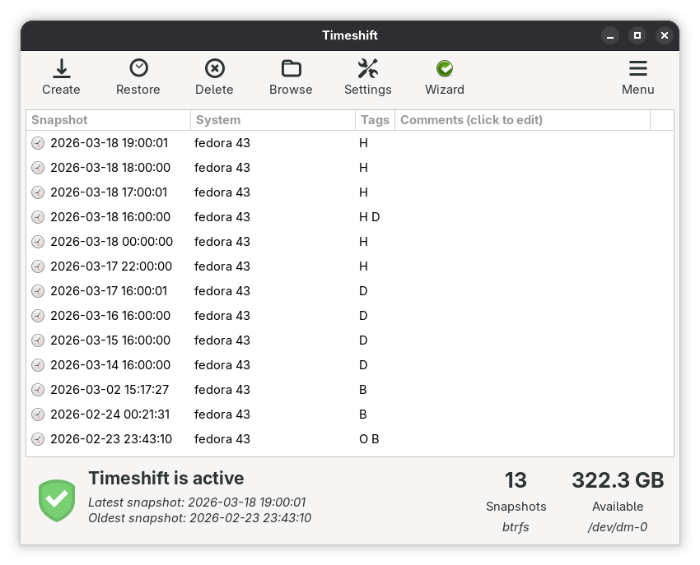The image size is (700, 565).
Task: Click 'fedora 43' in the 2026-03-15 row
Action: 222,341
